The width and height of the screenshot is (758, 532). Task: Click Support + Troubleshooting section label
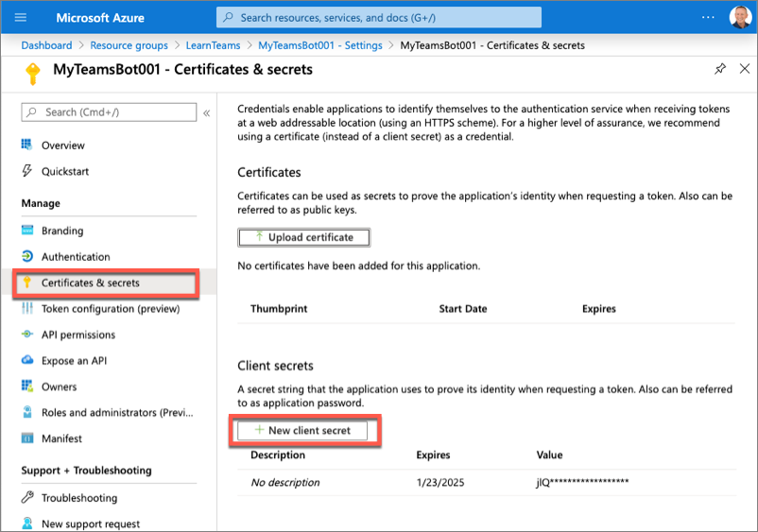[x=87, y=471]
